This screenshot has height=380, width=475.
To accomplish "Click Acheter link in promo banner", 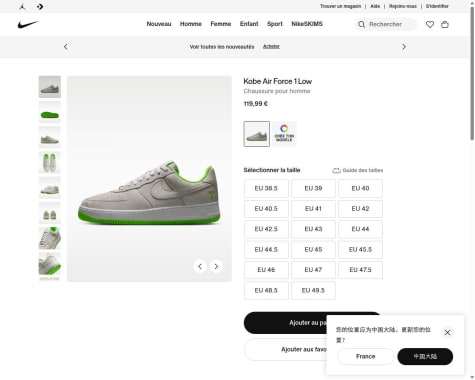I will 271,46.
